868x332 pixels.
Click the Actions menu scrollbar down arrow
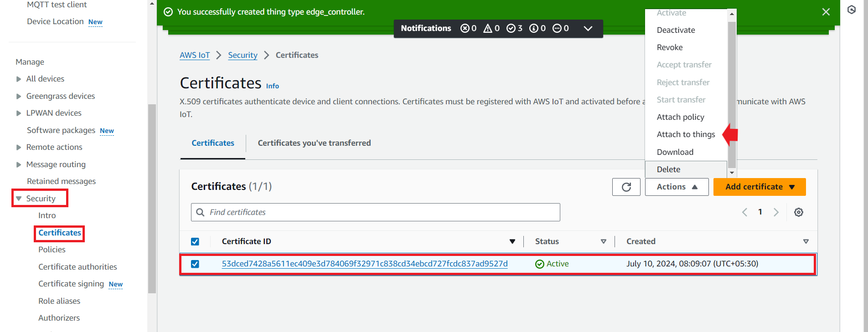[x=732, y=173]
